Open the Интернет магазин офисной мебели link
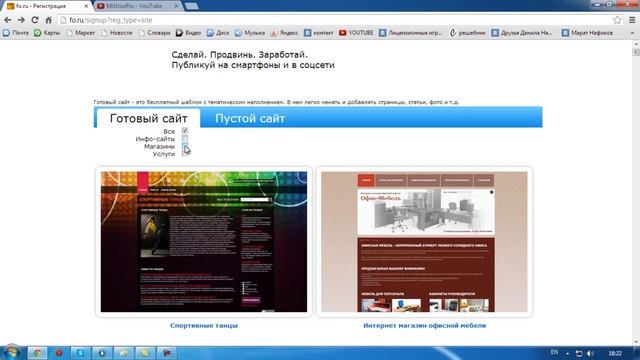The image size is (640, 360). point(424,325)
